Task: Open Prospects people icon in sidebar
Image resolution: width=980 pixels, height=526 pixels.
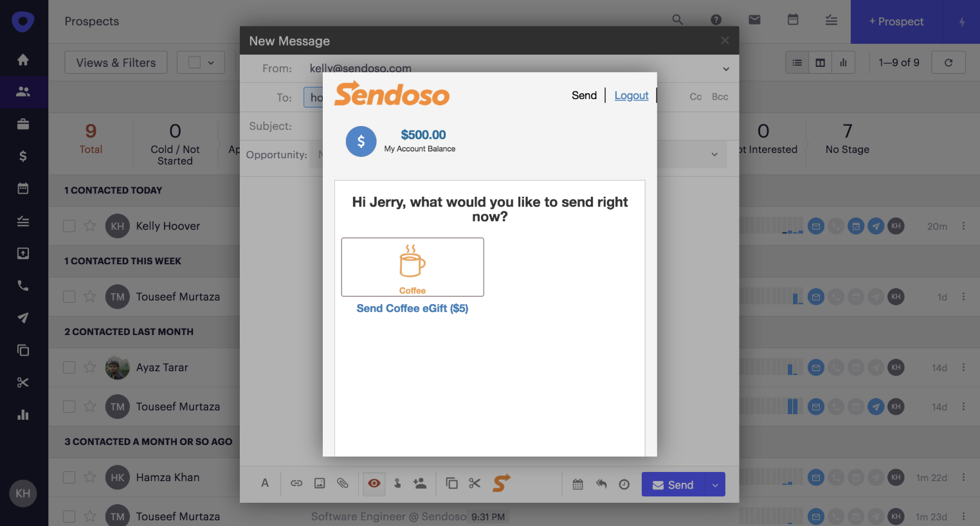Action: [x=23, y=91]
